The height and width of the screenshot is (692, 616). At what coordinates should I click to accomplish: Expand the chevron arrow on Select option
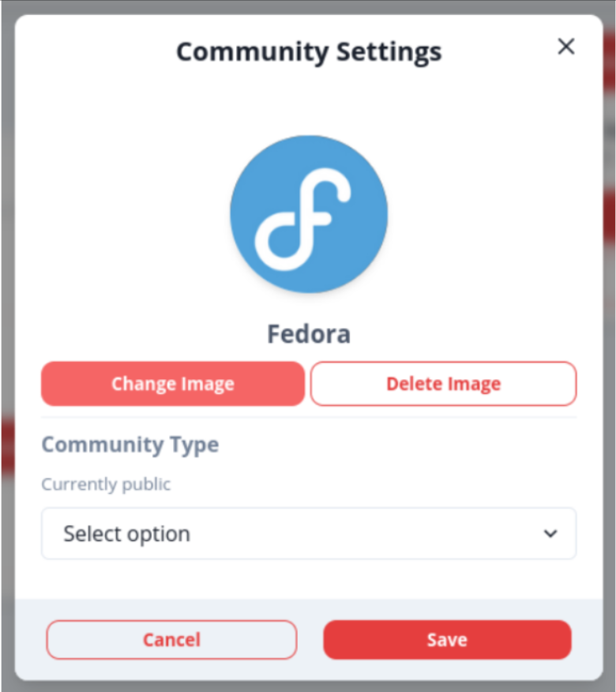pos(550,534)
